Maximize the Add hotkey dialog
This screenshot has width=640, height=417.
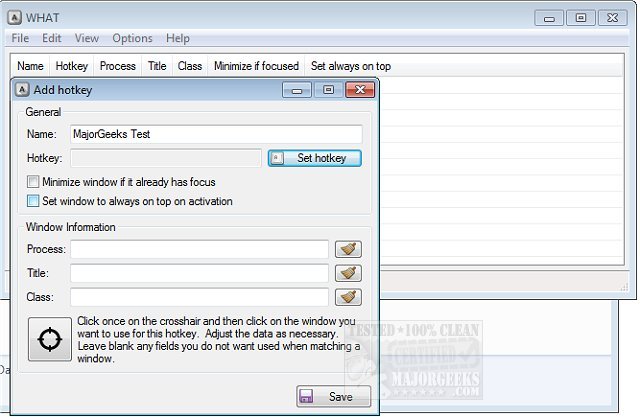[328, 90]
